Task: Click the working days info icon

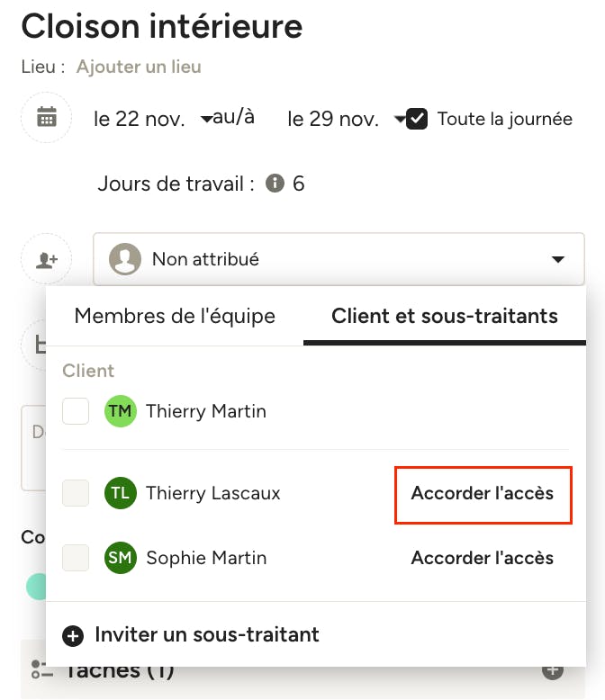Action: (275, 183)
